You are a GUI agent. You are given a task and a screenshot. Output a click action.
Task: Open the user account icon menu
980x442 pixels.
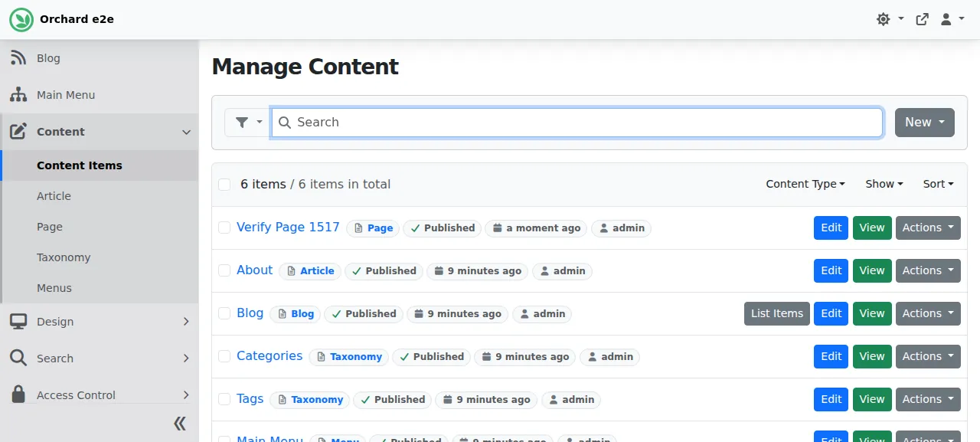point(946,19)
